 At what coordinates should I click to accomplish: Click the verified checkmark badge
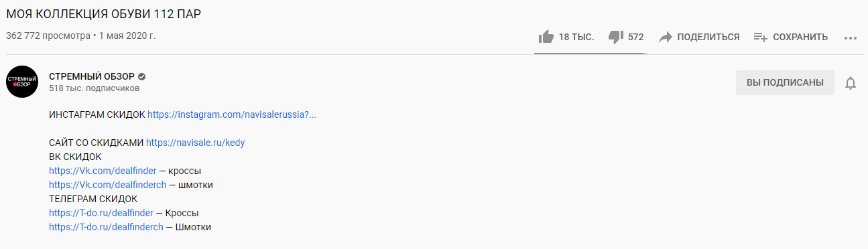click(142, 76)
